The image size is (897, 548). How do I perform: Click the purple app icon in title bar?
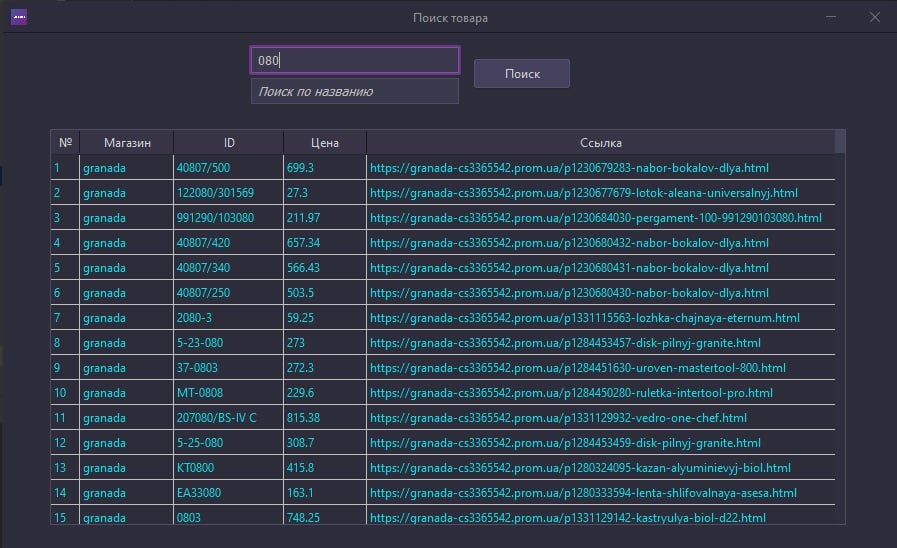coord(19,17)
